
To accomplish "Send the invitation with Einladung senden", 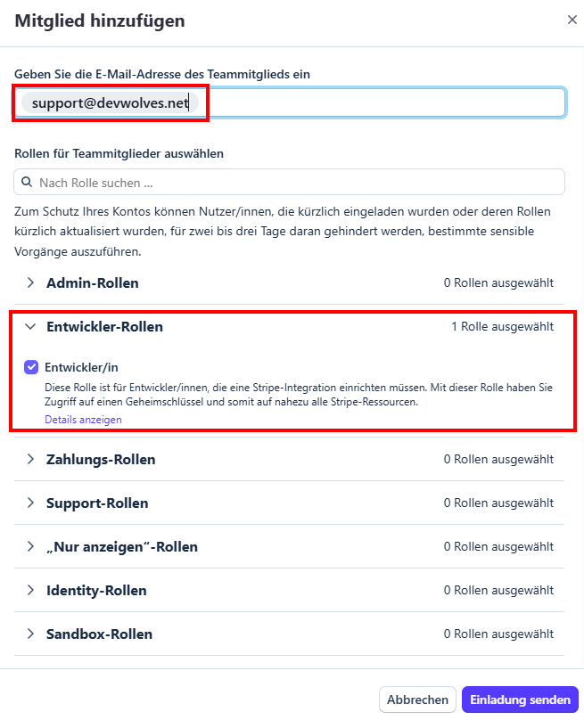I will pyautogui.click(x=520, y=699).
